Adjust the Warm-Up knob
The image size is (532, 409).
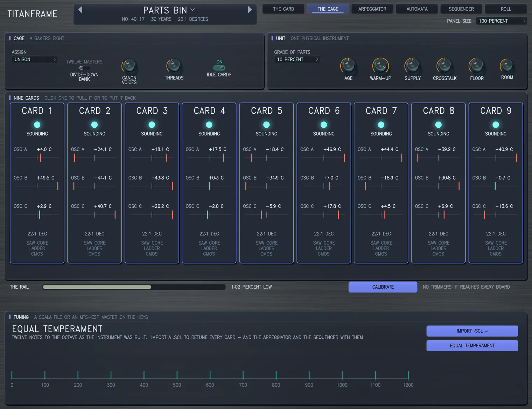tap(380, 65)
